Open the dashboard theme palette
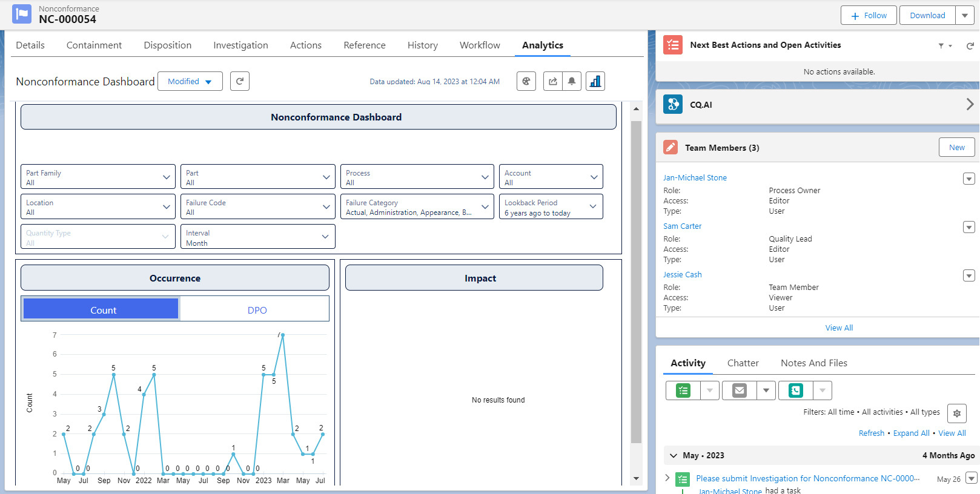Viewport: 980px width, 494px height. pos(526,81)
